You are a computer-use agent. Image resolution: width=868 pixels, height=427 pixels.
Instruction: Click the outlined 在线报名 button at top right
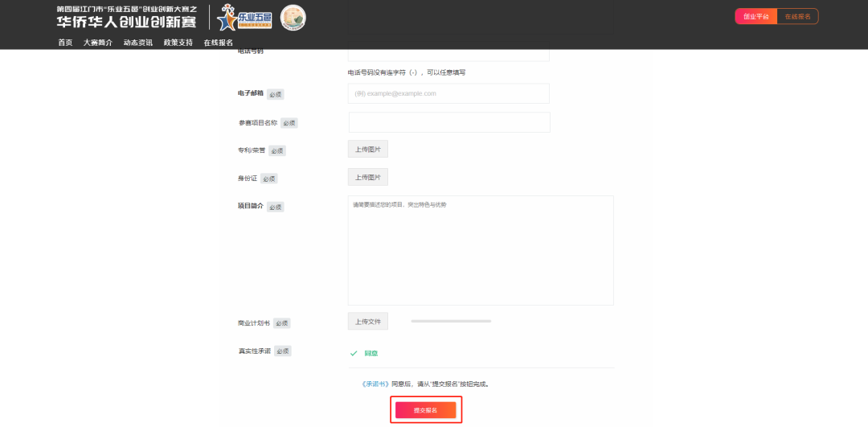pos(797,16)
